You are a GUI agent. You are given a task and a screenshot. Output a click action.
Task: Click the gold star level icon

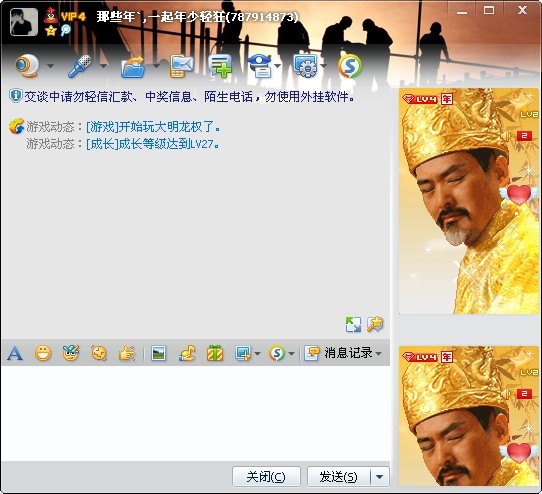click(x=51, y=31)
